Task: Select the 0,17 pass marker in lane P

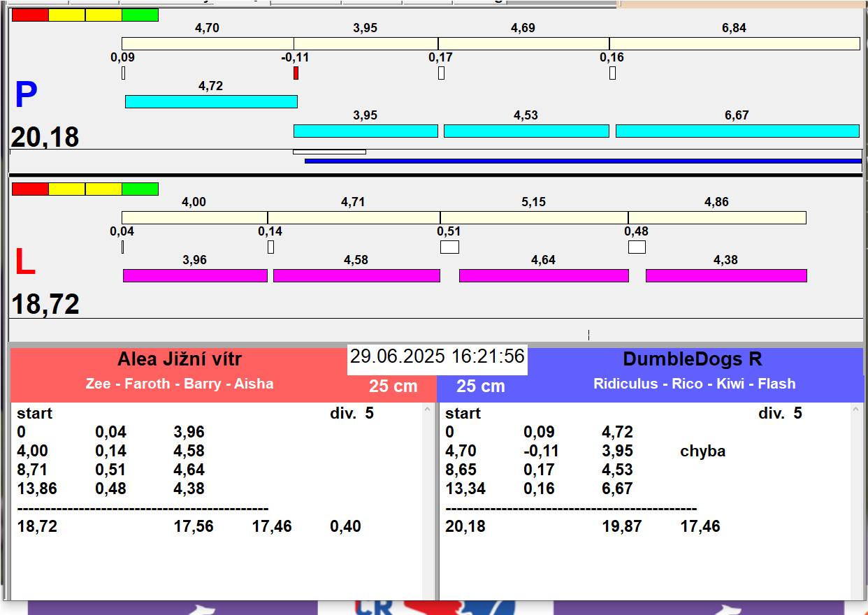Action: point(441,73)
